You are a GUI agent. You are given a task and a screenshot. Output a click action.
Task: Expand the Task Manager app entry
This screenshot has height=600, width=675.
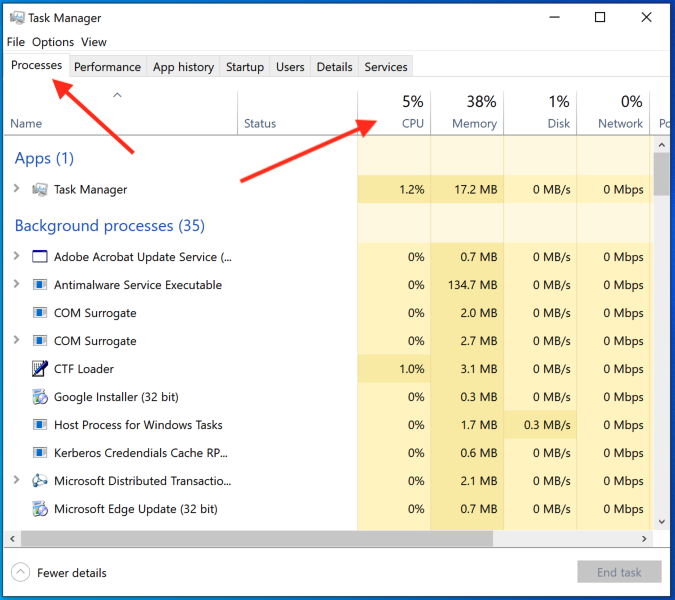click(16, 189)
